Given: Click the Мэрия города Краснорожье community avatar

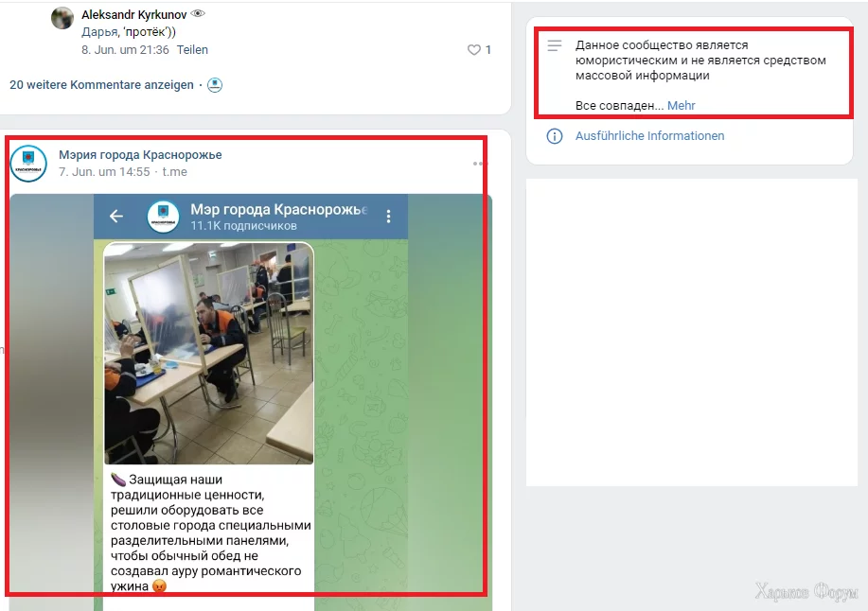Looking at the screenshot, I should point(28,164).
